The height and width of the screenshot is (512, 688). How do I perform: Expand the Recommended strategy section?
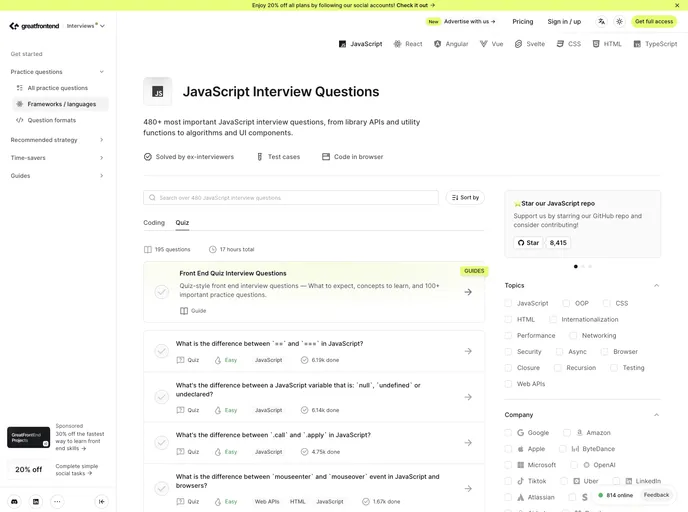point(57,140)
